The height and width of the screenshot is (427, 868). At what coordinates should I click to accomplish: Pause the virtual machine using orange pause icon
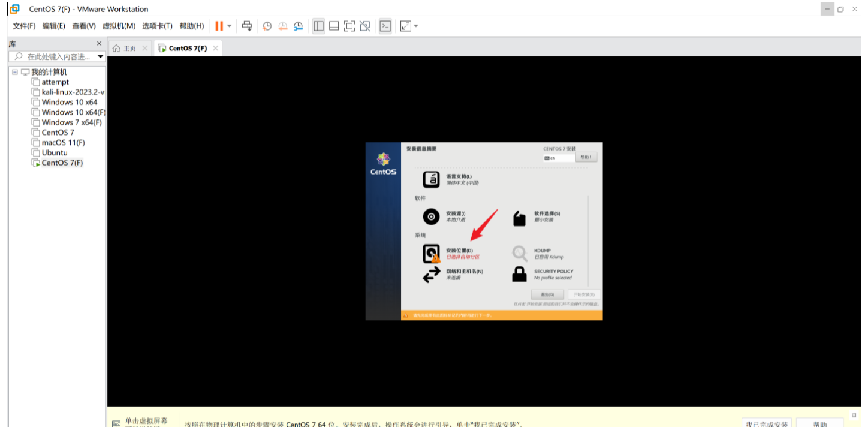click(219, 26)
